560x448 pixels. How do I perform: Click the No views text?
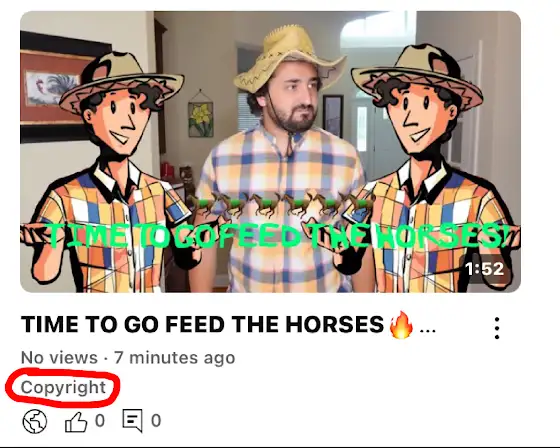pos(59,358)
